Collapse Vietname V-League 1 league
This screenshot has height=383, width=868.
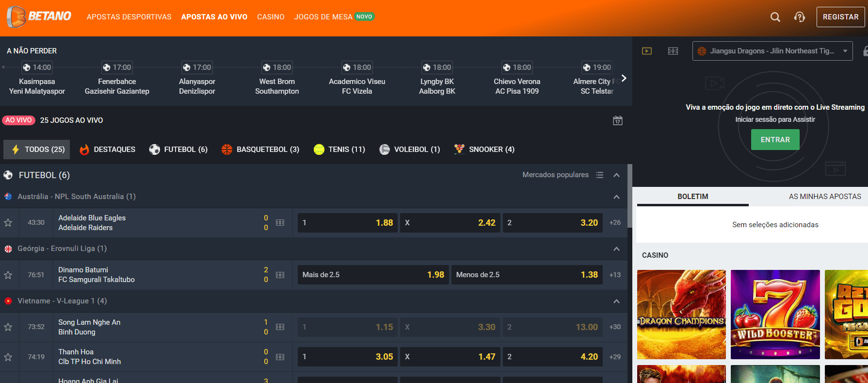coord(616,301)
